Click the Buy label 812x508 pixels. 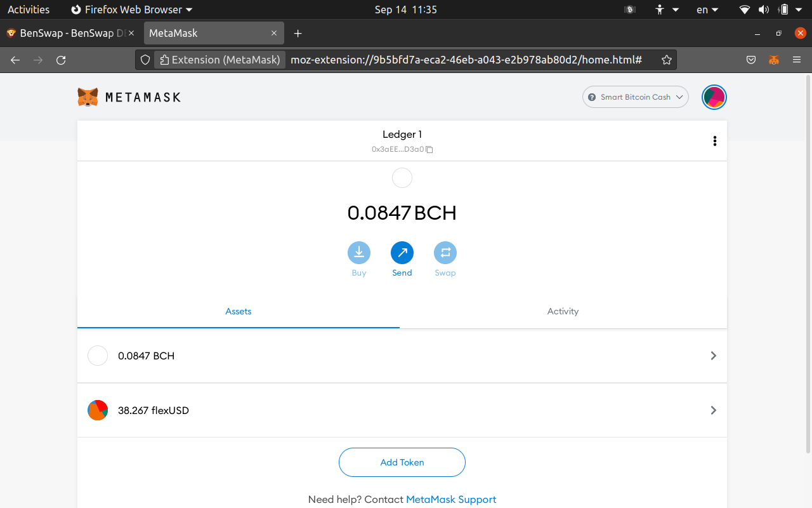(359, 273)
